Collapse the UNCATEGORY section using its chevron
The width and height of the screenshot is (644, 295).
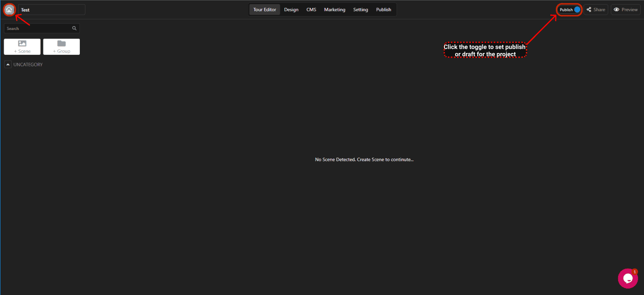8,65
